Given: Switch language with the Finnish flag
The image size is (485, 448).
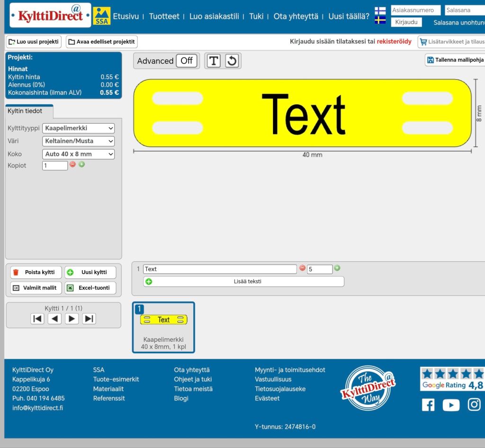Looking at the screenshot, I should coord(380,11).
